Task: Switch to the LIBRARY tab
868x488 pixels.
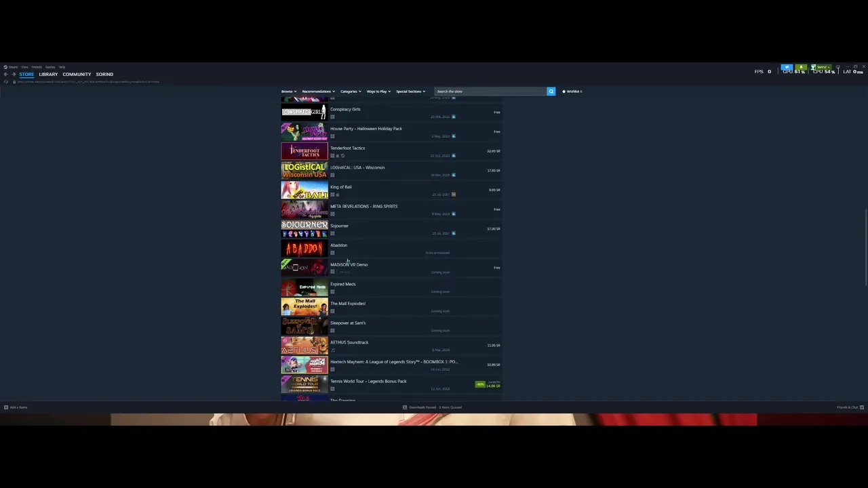Action: 48,74
